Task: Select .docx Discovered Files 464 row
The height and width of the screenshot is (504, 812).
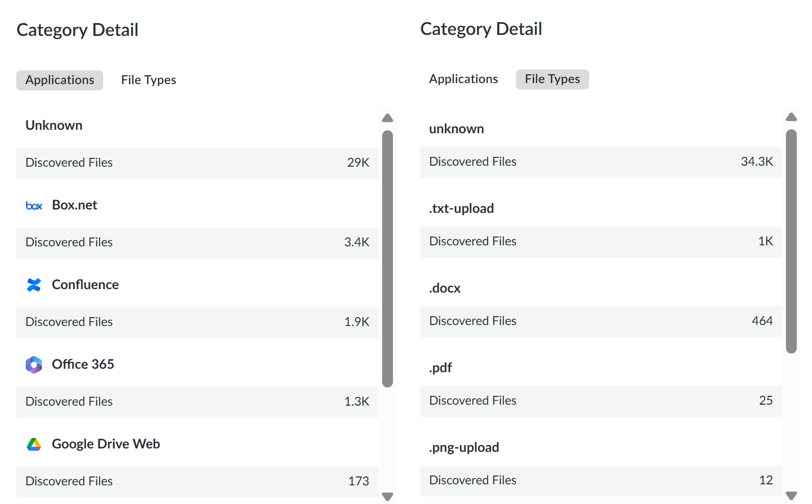Action: pyautogui.click(x=601, y=321)
